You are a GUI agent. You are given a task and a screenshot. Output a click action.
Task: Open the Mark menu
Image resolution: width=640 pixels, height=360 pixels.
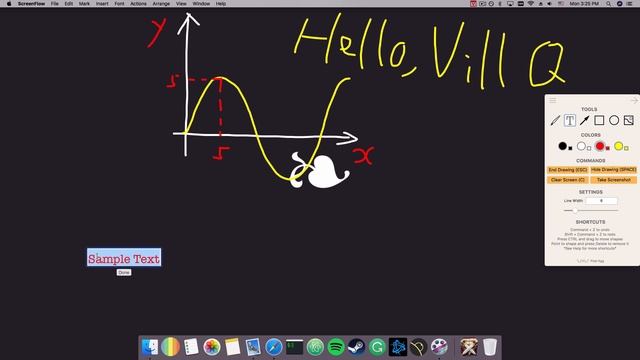[x=84, y=4]
